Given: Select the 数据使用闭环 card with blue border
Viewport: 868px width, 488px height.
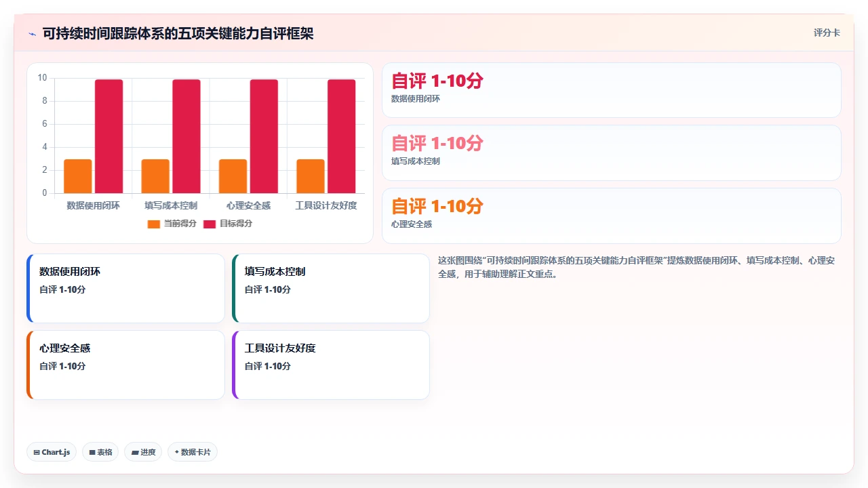Looking at the screenshot, I should [125, 288].
